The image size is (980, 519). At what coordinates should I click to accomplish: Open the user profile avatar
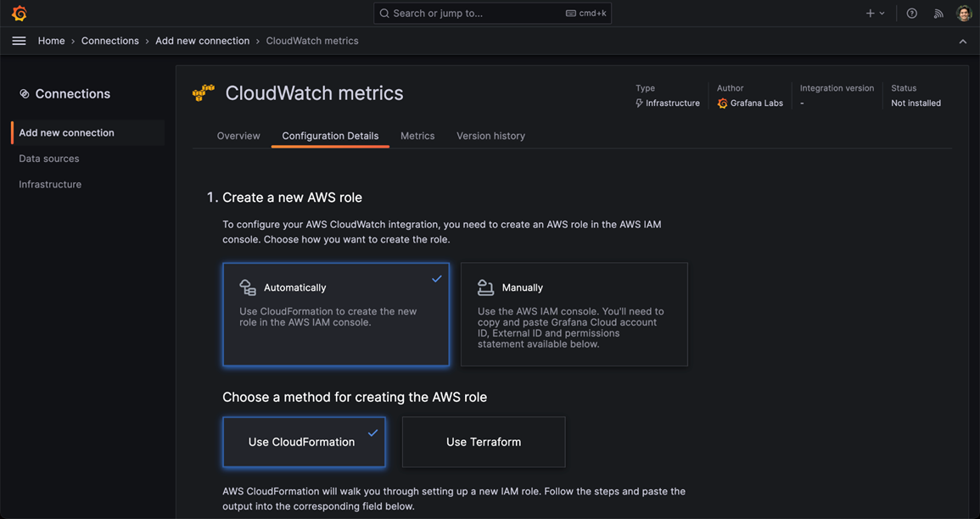(x=963, y=13)
